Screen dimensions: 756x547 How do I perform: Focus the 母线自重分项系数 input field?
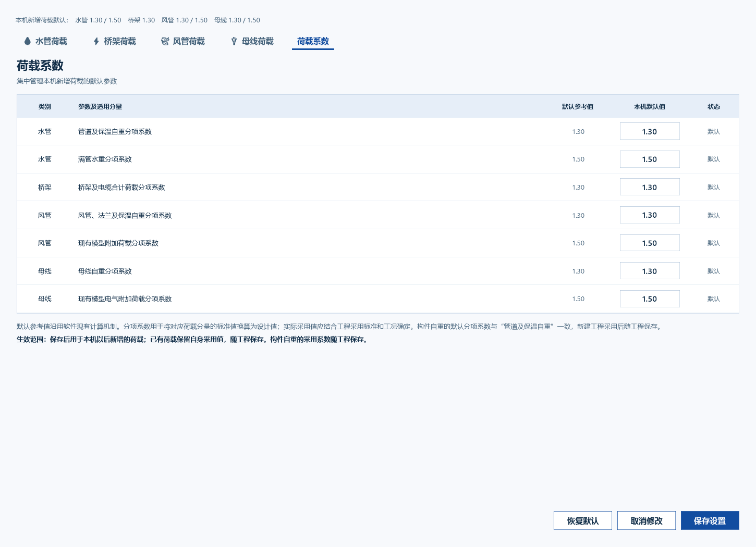650,271
